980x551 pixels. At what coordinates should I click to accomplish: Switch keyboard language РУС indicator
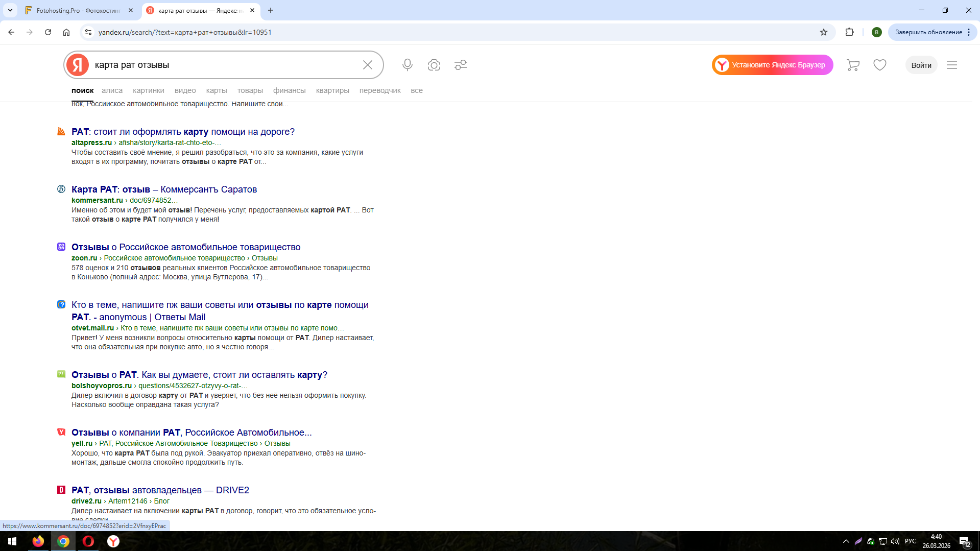(911, 541)
